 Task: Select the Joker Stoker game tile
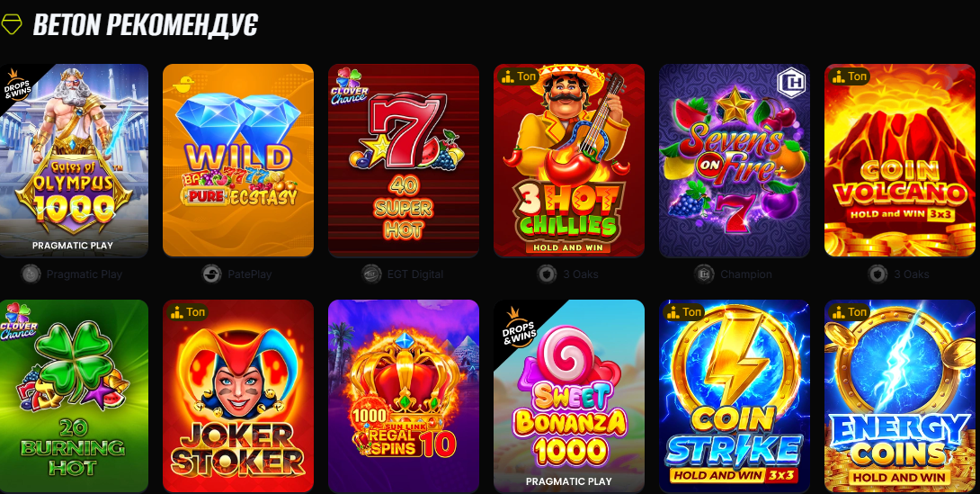[238, 397]
